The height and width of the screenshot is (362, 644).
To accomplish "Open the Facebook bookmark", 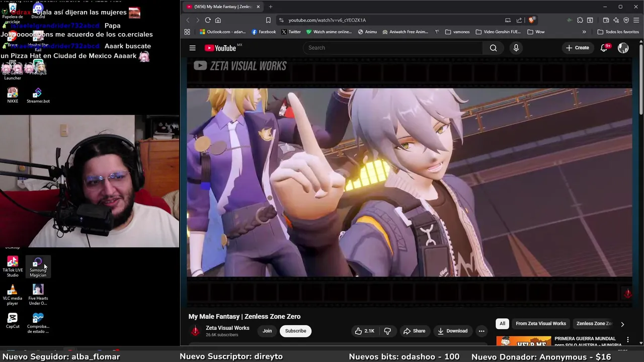I will 264,32.
